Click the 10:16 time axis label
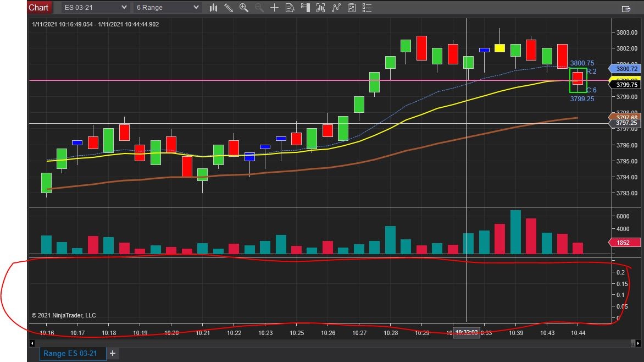644x362 pixels. pyautogui.click(x=47, y=333)
